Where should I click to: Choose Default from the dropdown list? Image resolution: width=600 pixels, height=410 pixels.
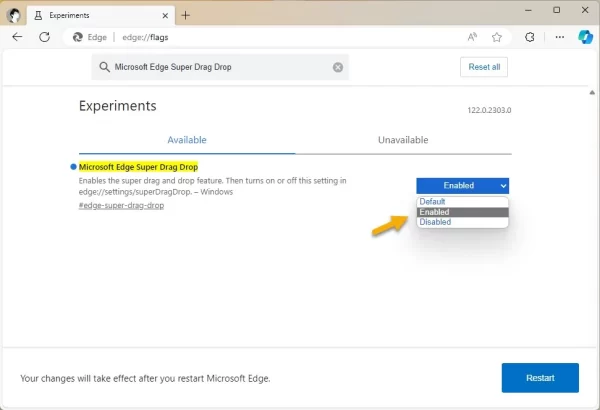[463, 202]
